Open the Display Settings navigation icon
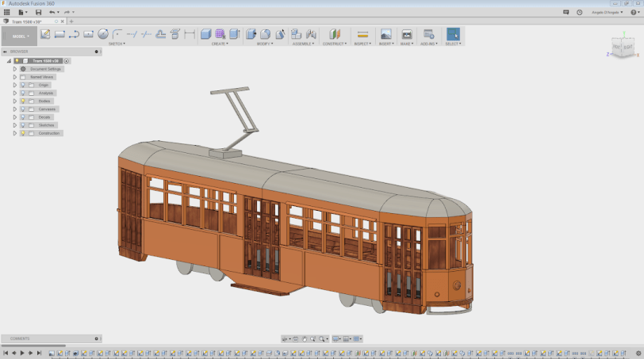 (x=337, y=339)
